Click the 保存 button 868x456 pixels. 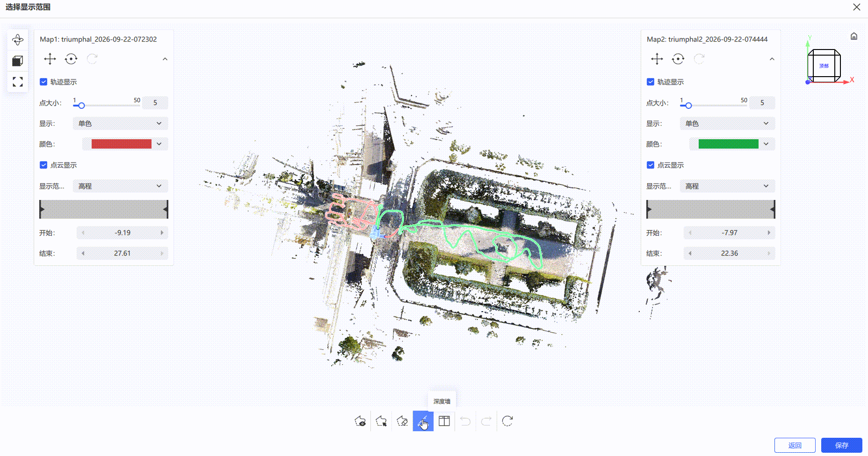(842, 445)
